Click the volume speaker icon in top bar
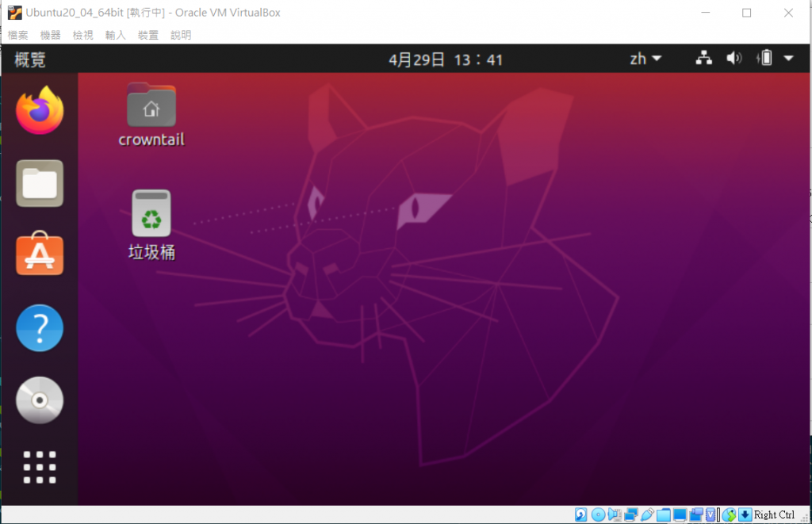 click(733, 58)
